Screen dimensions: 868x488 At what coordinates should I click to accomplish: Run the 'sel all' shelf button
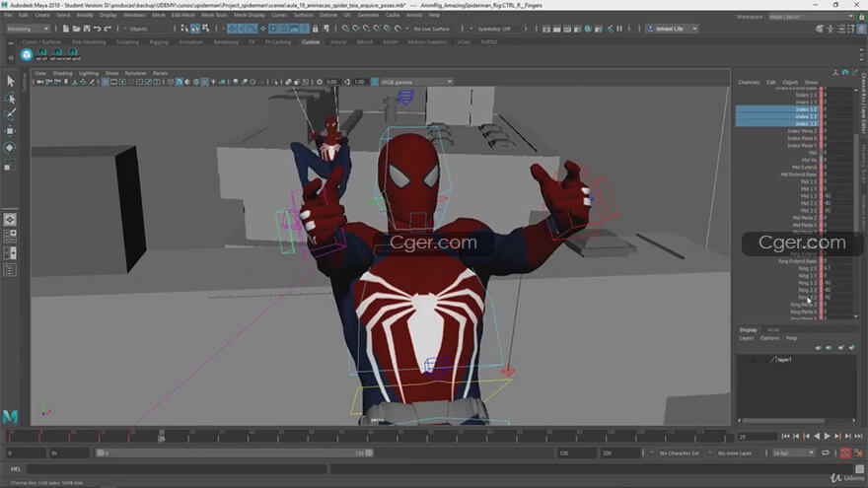tap(42, 54)
